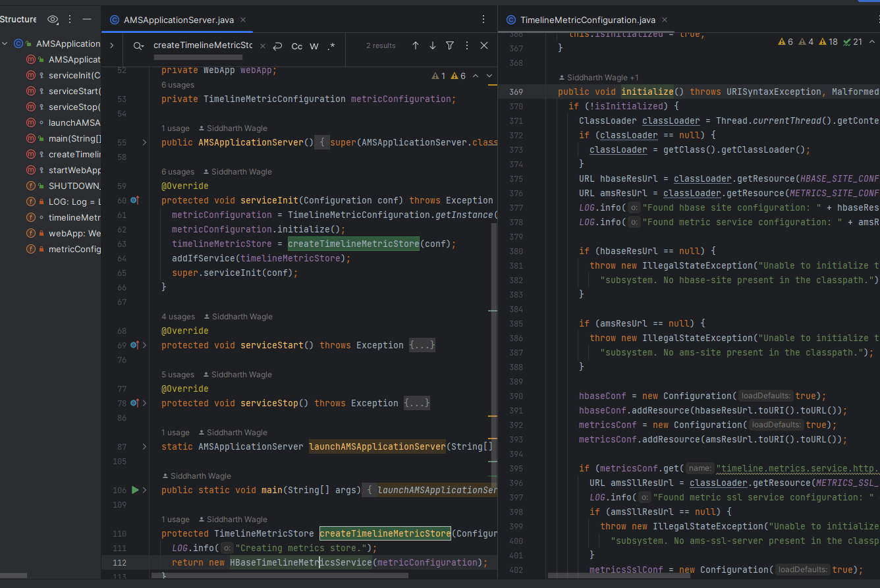
Task: Select main(String[] method in Structure tree
Action: tap(74, 138)
